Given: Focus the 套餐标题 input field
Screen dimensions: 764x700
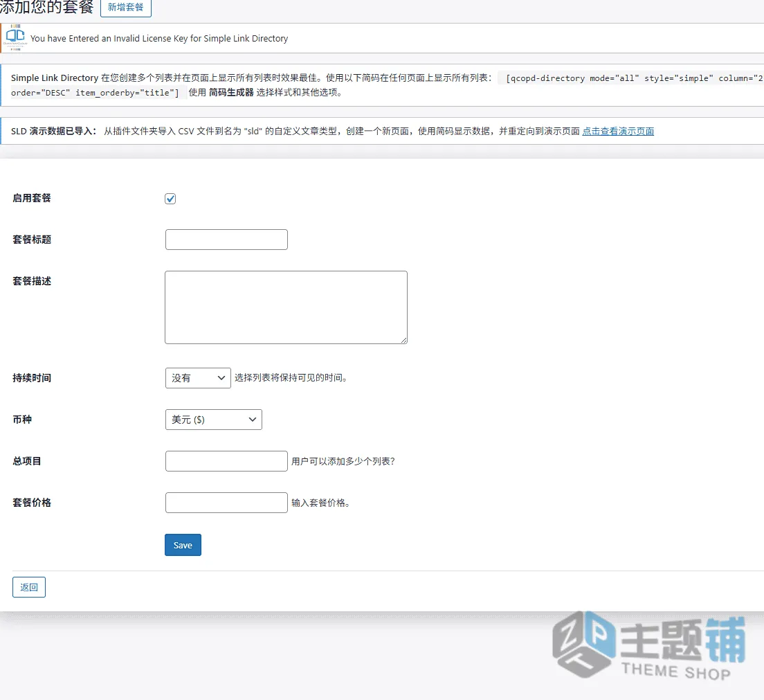Looking at the screenshot, I should (x=226, y=240).
